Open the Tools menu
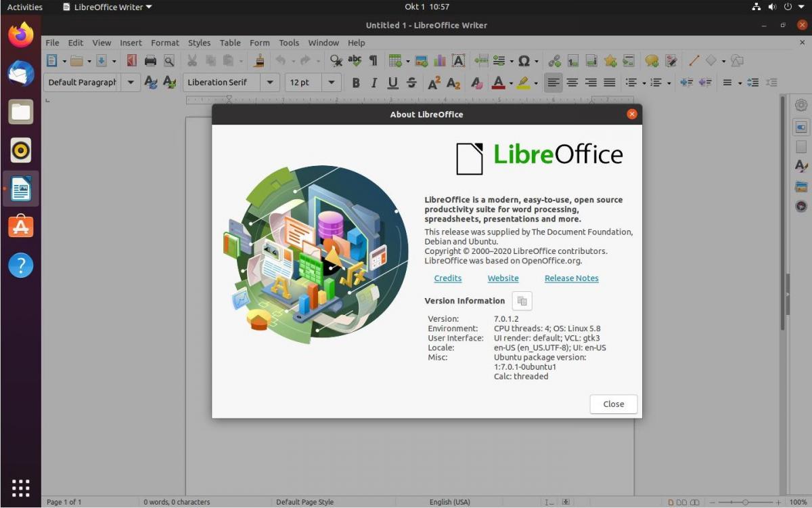Image resolution: width=812 pixels, height=508 pixels. tap(289, 43)
